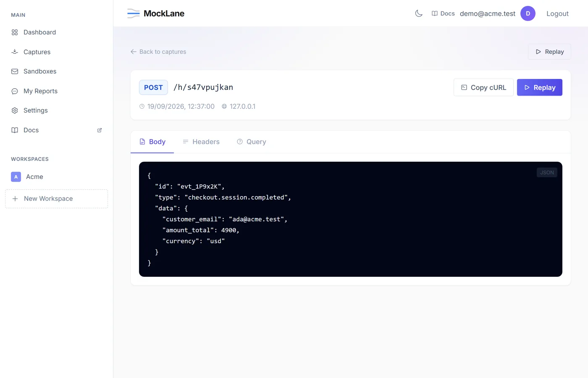Viewport: 588px width, 378px height.
Task: Click book icon beside header Docs
Action: (435, 13)
